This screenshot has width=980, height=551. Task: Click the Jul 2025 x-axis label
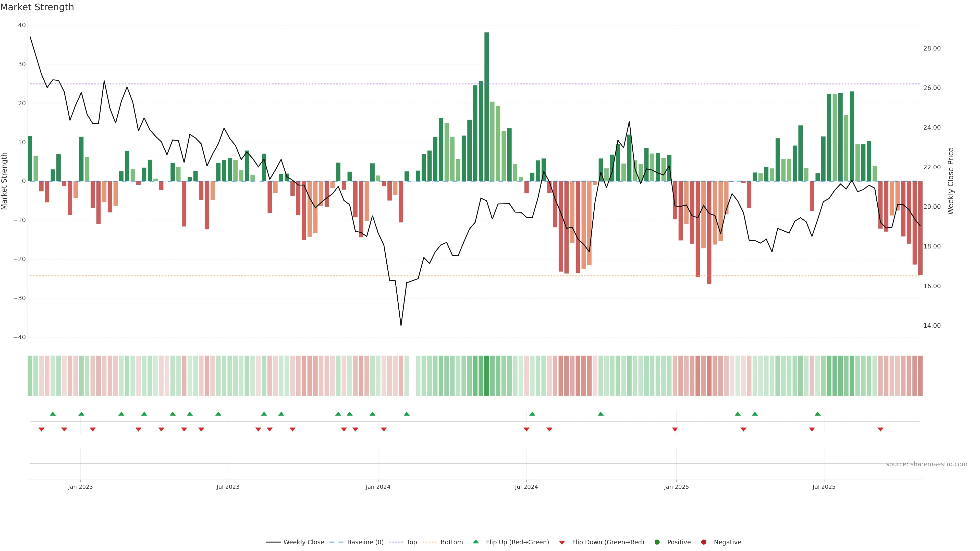click(824, 487)
